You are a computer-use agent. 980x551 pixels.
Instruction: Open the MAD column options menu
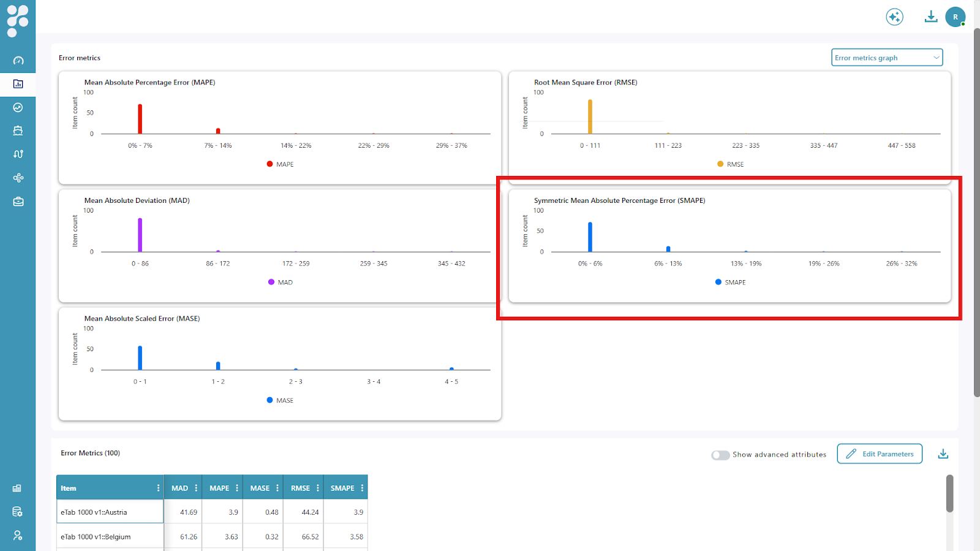coord(196,488)
